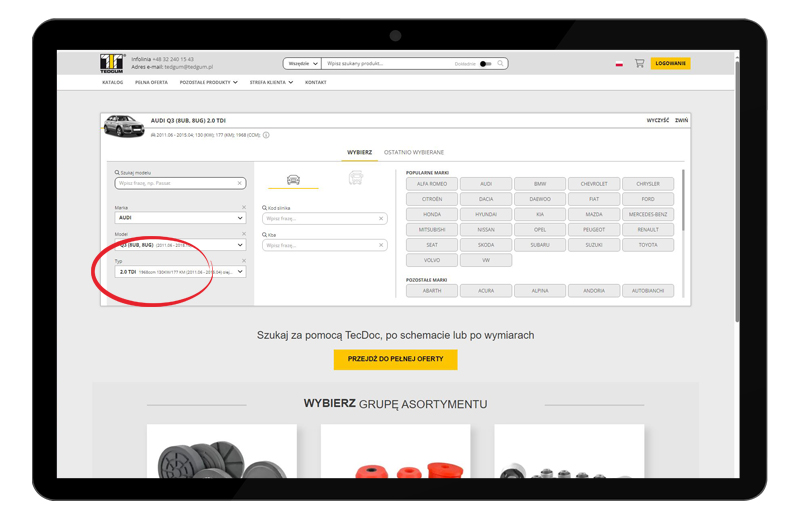Clear the Model selection with X
Image resolution: width=800 pixels, height=513 pixels.
pyautogui.click(x=244, y=233)
